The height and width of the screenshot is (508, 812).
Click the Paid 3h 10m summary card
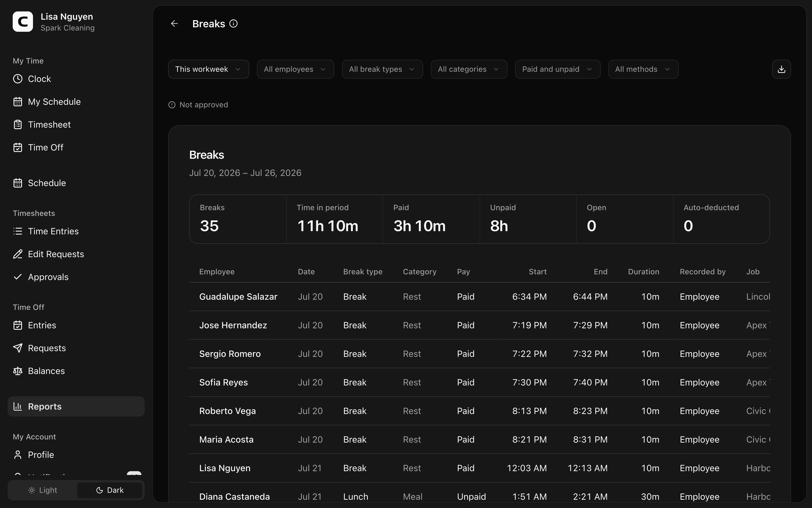(431, 219)
